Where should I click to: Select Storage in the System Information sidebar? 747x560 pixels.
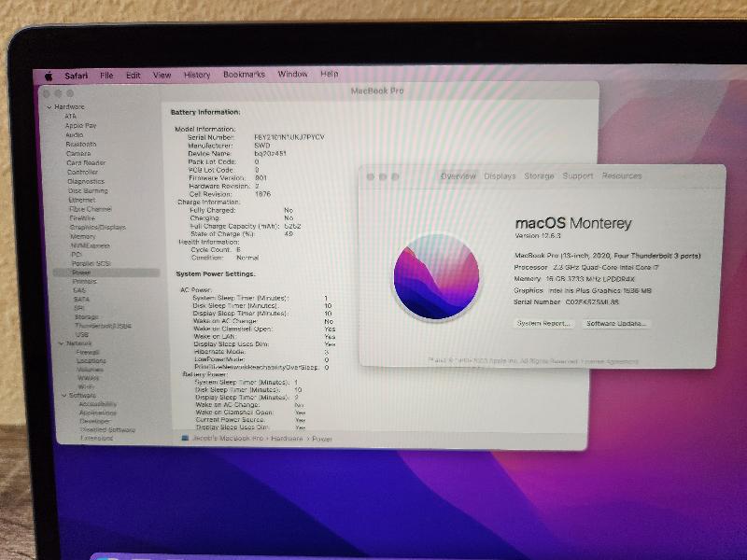[x=86, y=317]
